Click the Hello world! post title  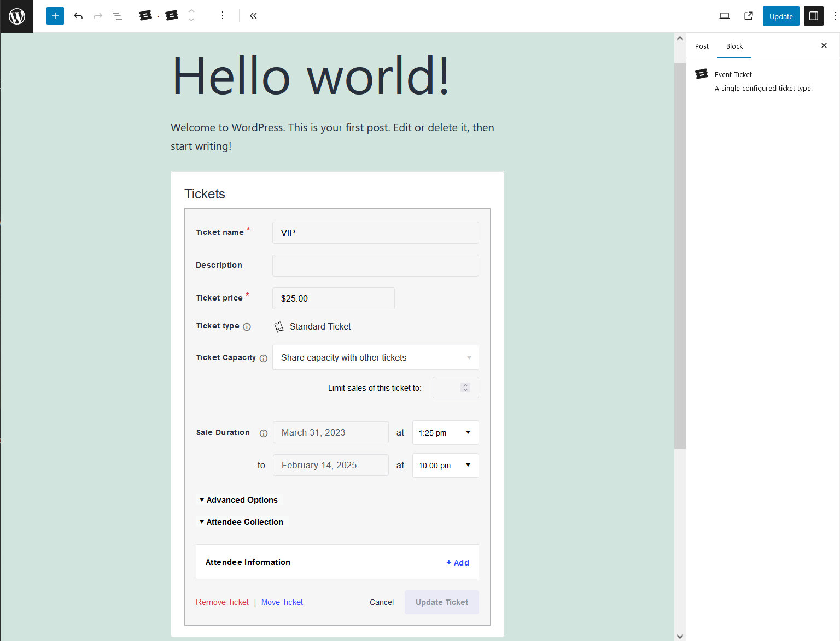(311, 76)
